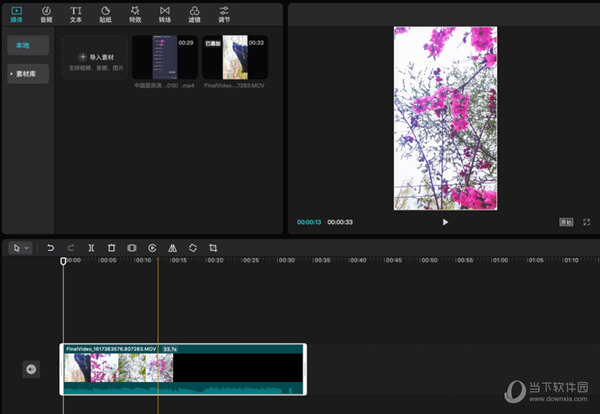
Task: Open the 调节 (Adjust) panel icon
Action: coord(224,13)
